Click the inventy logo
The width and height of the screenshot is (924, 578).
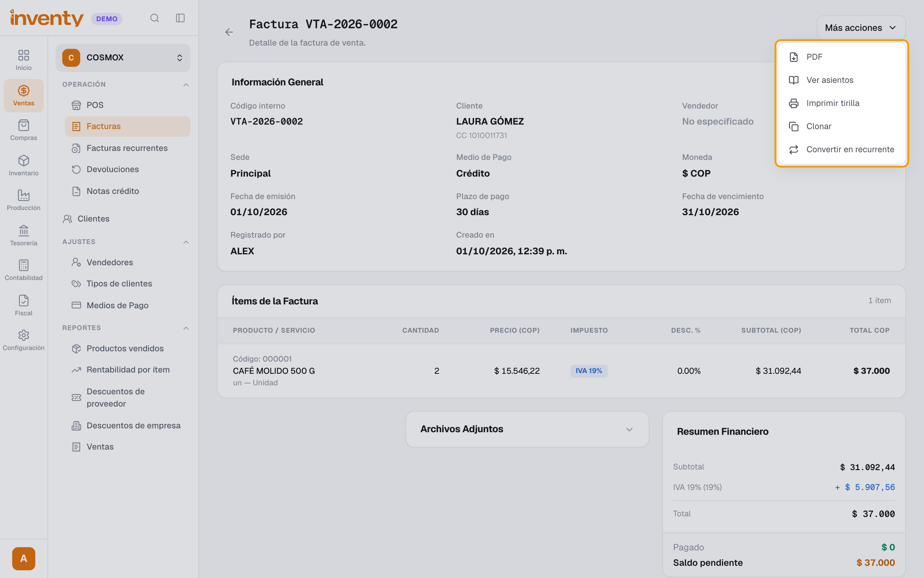[47, 18]
